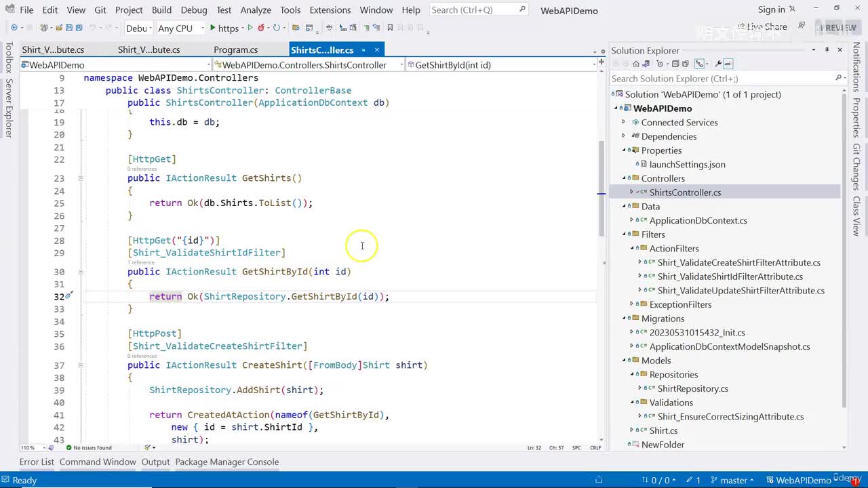The height and width of the screenshot is (488, 868).
Task: Toggle auto-hide pin of Solution Explorer
Action: pyautogui.click(x=827, y=50)
